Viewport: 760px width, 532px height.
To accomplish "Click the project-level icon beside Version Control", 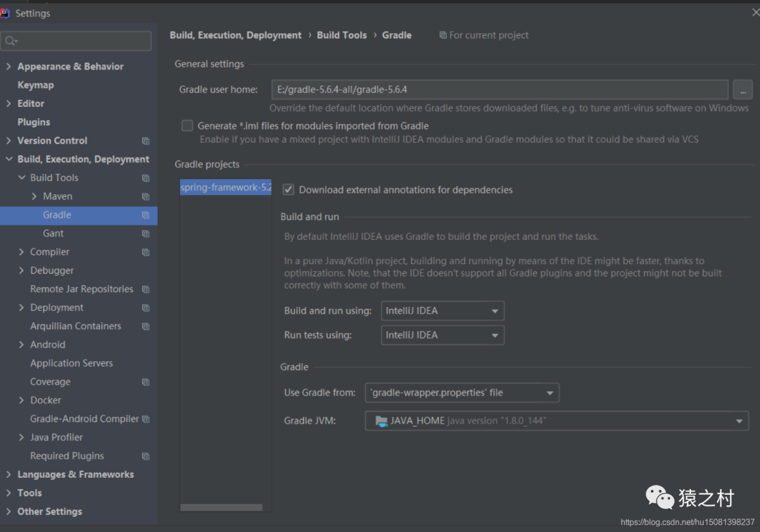I will (x=146, y=141).
